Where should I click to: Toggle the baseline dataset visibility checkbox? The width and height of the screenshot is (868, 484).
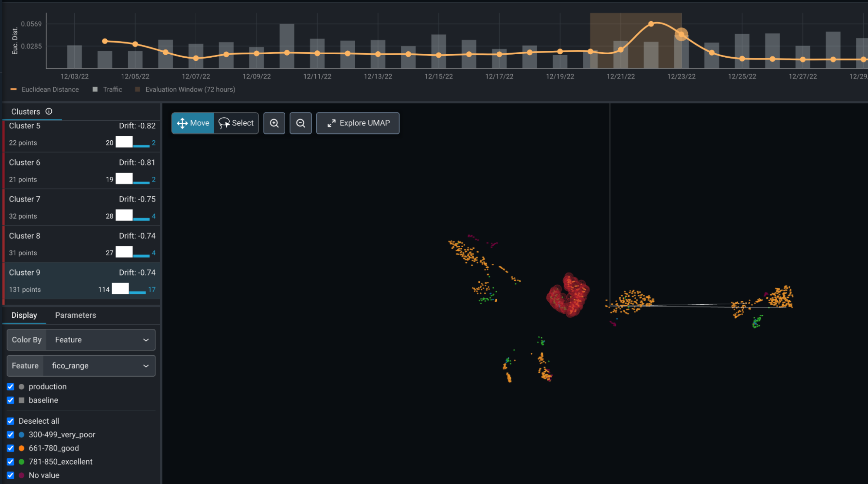pyautogui.click(x=11, y=400)
